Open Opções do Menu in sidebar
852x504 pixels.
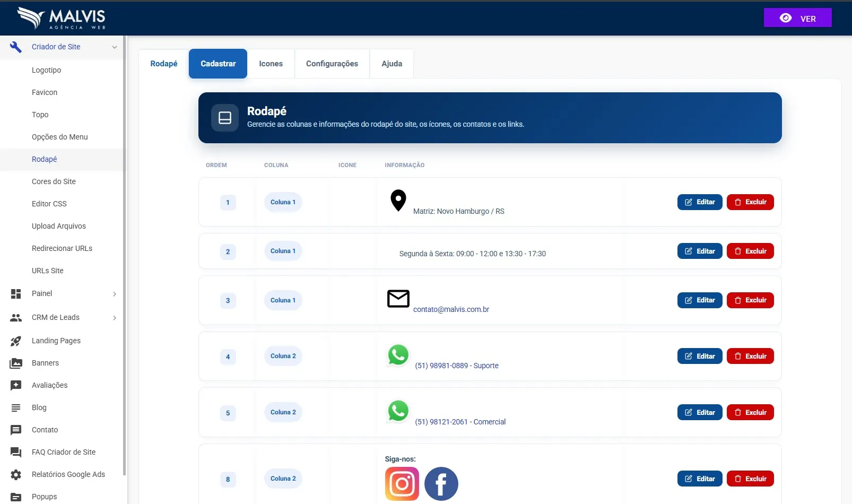coord(60,137)
